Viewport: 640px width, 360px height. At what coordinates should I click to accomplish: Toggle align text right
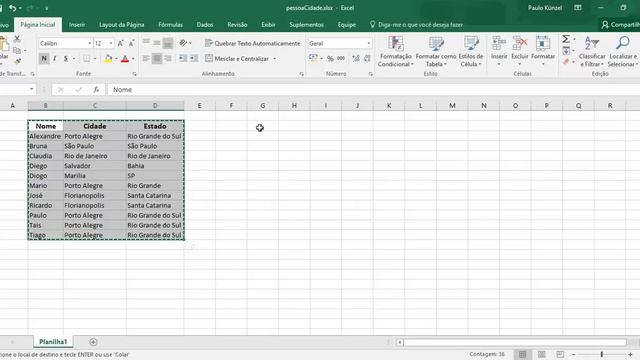167,59
